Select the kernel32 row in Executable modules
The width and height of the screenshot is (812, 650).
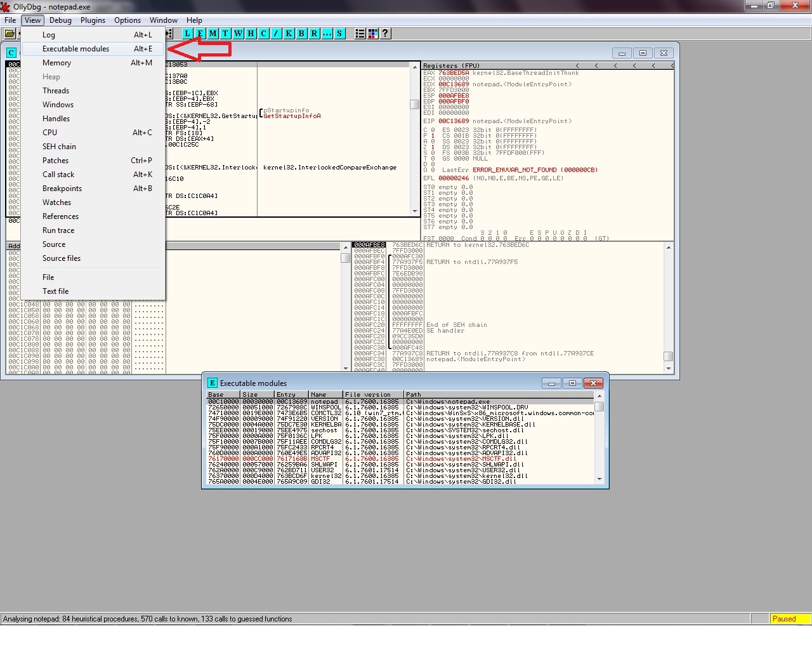(325, 475)
